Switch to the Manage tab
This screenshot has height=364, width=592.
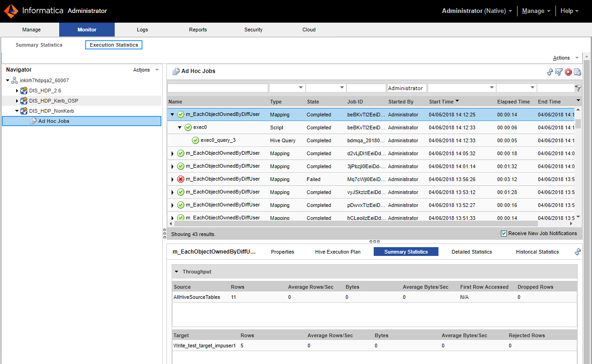pyautogui.click(x=31, y=30)
